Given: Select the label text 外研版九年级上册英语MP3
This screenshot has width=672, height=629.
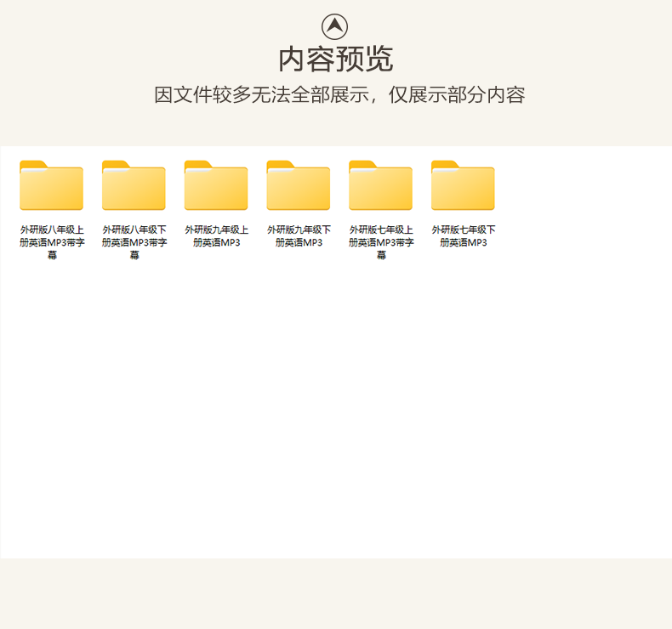Looking at the screenshot, I should pyautogui.click(x=216, y=236).
